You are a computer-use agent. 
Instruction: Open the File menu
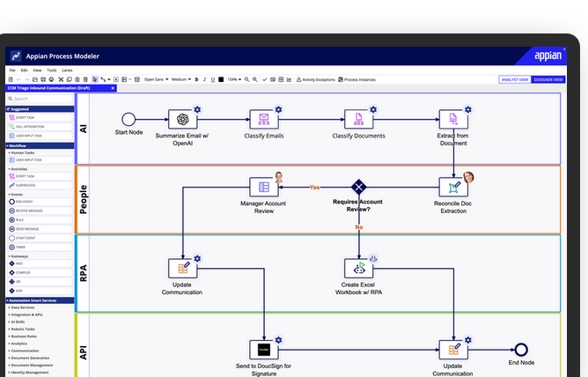(12, 70)
